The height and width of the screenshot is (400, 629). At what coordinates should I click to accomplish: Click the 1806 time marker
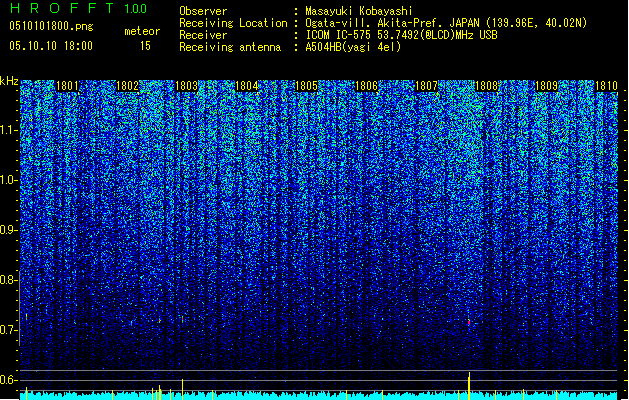tap(367, 86)
